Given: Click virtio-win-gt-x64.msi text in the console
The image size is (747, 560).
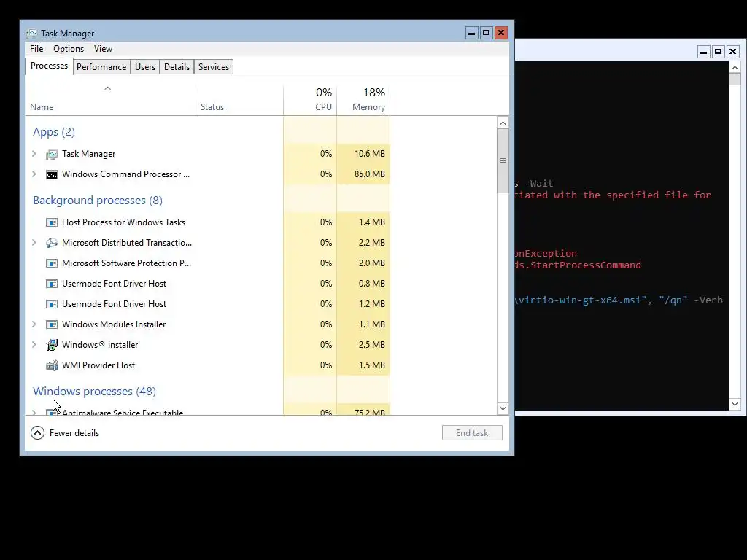Looking at the screenshot, I should (580, 300).
